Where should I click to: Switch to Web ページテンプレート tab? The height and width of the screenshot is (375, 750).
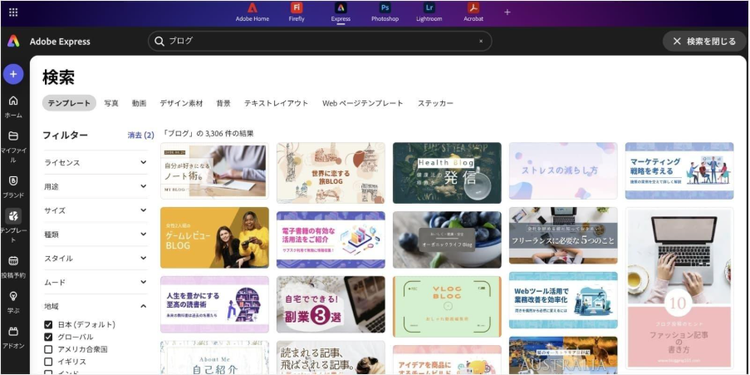363,103
